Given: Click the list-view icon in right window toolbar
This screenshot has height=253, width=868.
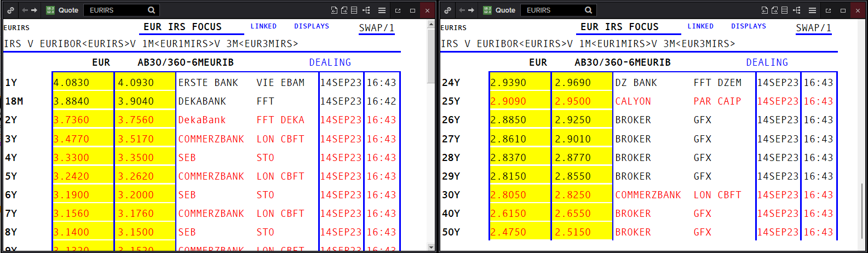Looking at the screenshot, I should (x=784, y=10).
